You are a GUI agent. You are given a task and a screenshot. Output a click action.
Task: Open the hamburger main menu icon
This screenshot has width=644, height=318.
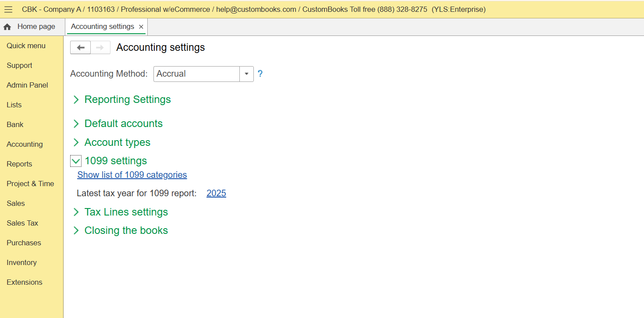point(8,9)
